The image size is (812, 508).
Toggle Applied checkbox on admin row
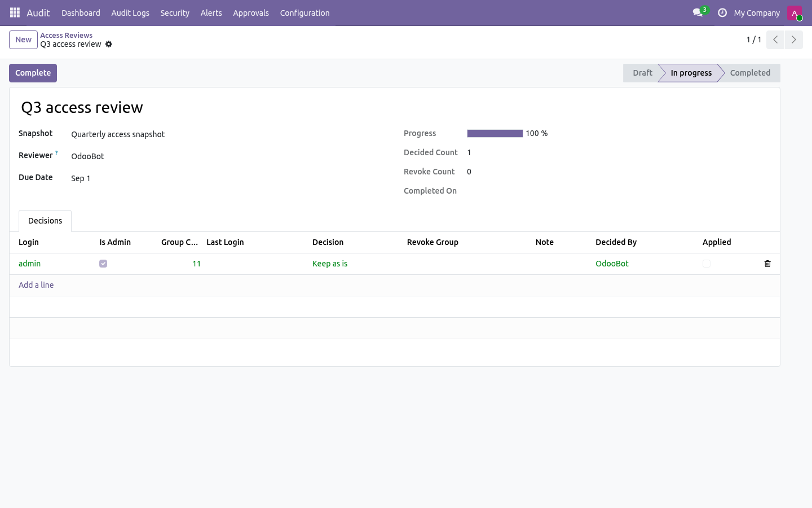point(707,264)
